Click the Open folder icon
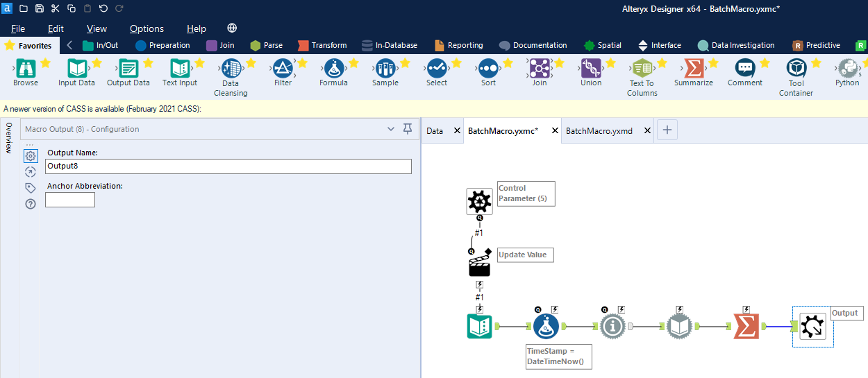The height and width of the screenshot is (378, 868). tap(24, 8)
